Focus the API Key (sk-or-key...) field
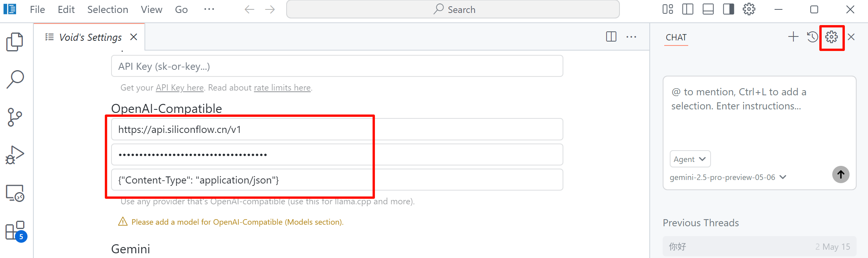Image resolution: width=868 pixels, height=258 pixels. (x=337, y=66)
